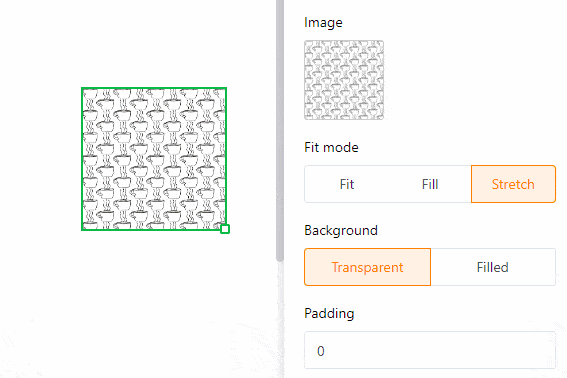Click the Padding label
Image resolution: width=567 pixels, height=378 pixels.
click(329, 313)
